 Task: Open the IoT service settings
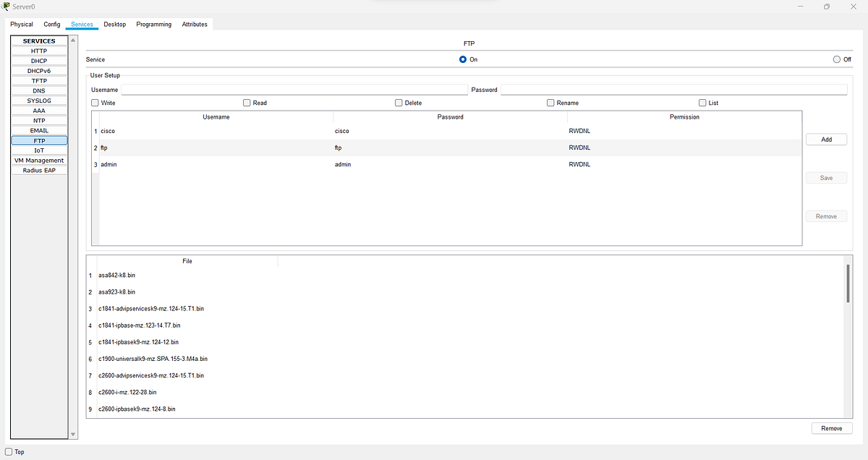38,150
